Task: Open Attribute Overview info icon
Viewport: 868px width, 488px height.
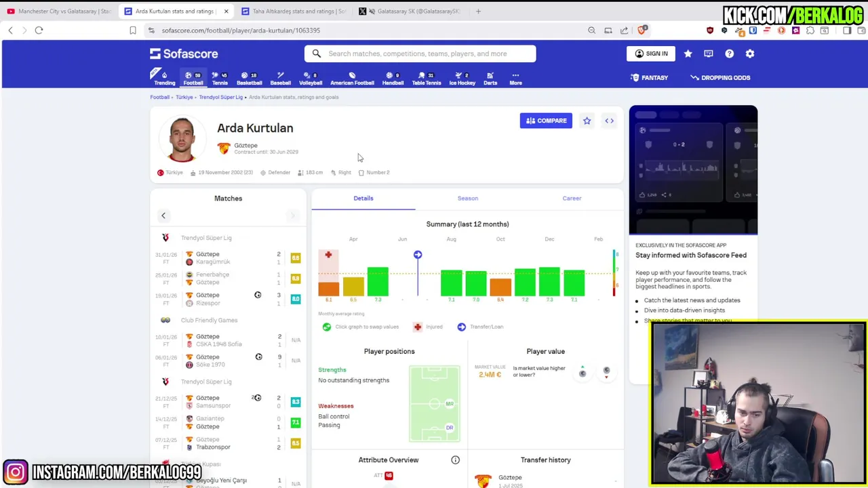Action: (x=456, y=460)
